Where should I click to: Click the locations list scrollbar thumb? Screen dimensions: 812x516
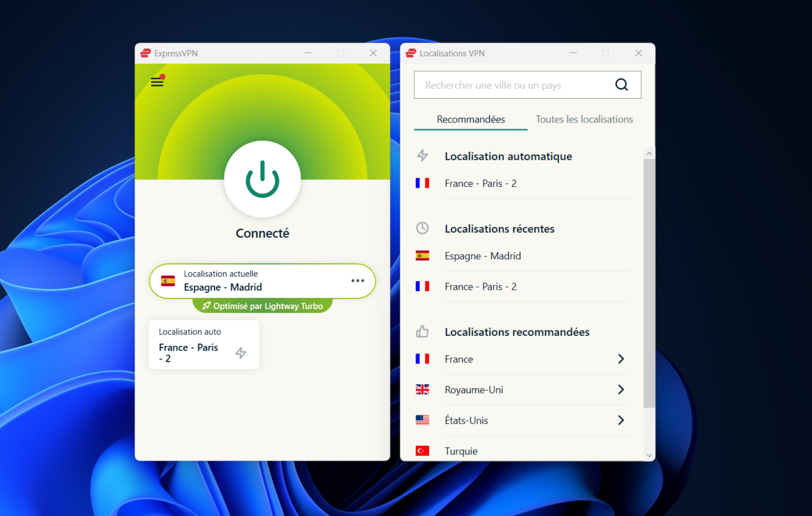pos(650,283)
